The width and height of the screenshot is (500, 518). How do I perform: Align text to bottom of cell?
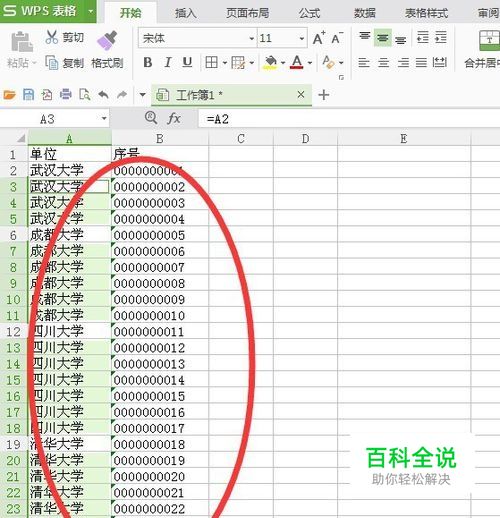tap(400, 40)
